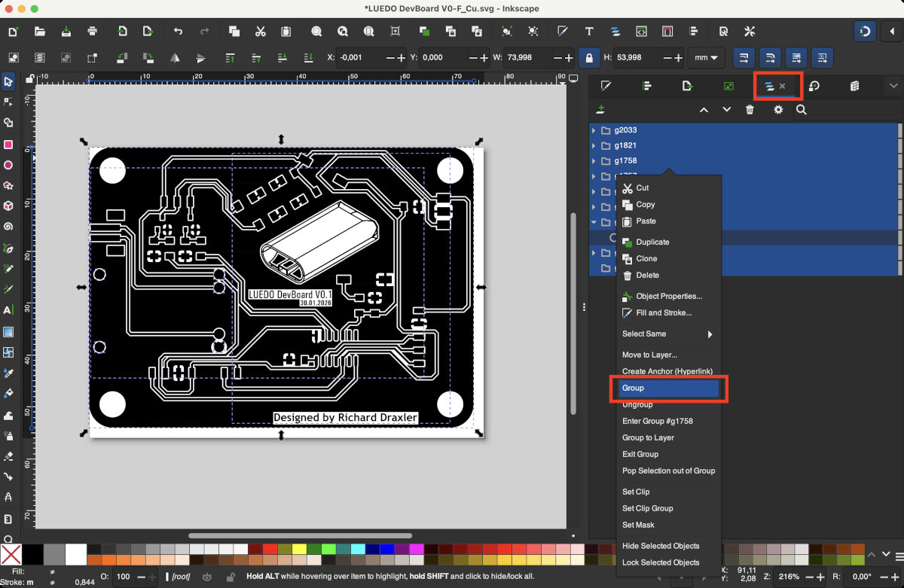Click the no-color X swatch
Viewport: 904px width, 588px height.
click(11, 555)
